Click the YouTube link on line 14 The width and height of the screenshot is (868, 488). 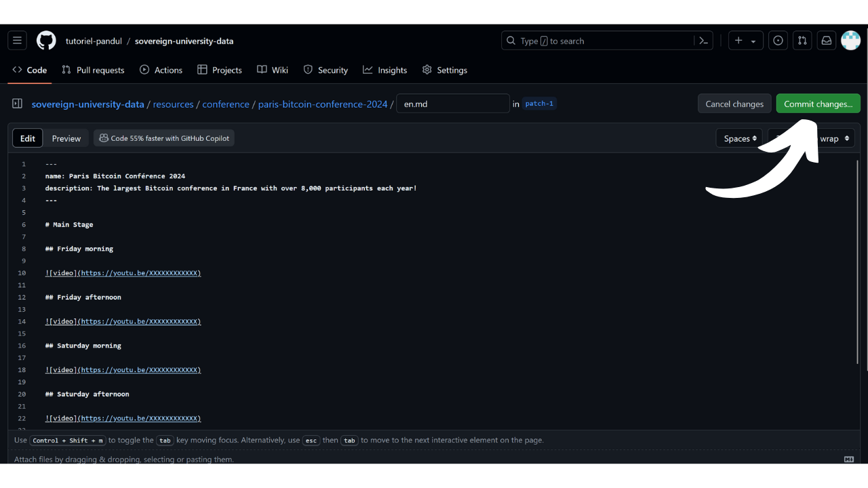[140, 321]
